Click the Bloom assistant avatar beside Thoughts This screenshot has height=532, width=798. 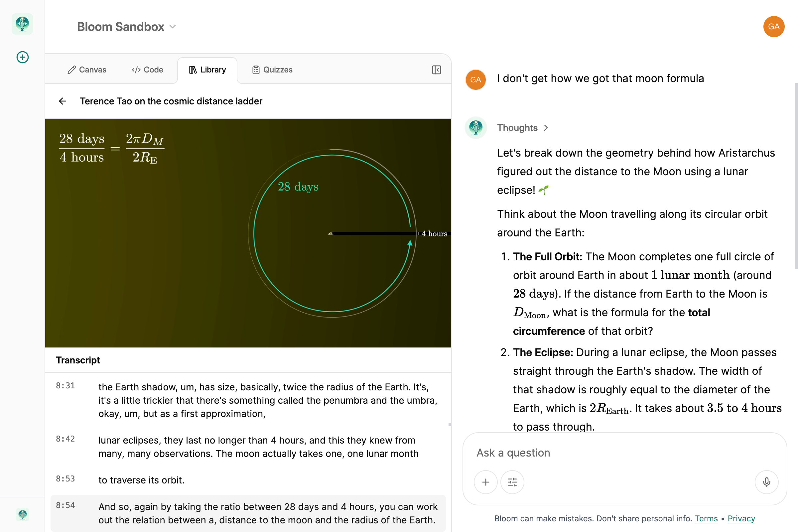coord(476,128)
